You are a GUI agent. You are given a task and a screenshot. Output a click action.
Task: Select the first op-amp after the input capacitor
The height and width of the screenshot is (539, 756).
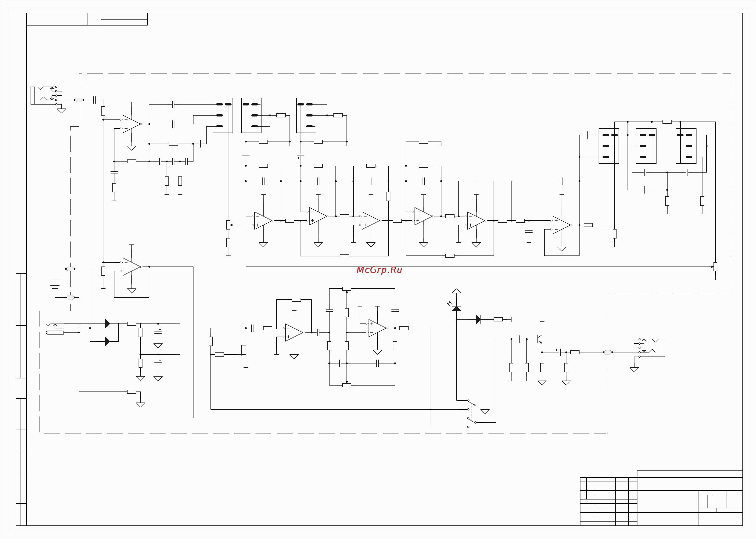pos(132,124)
